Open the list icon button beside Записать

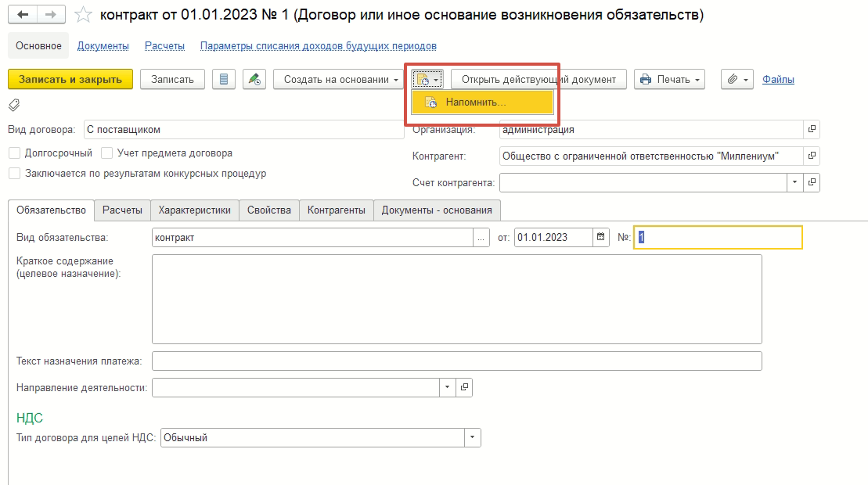(x=224, y=79)
